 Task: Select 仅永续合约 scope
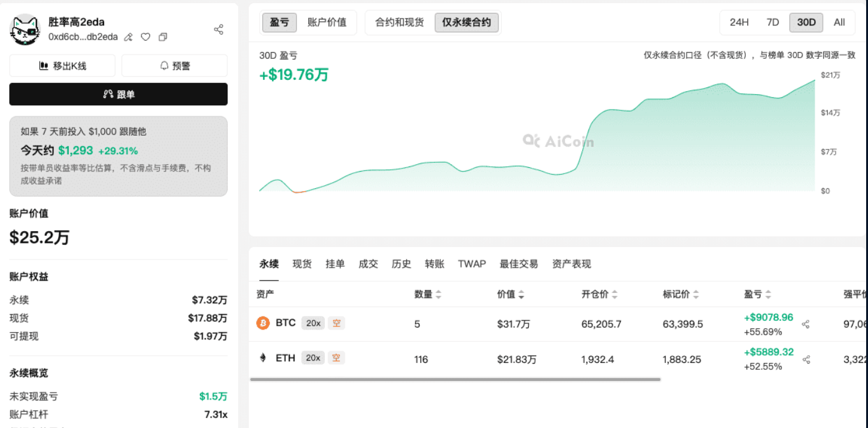click(x=466, y=22)
